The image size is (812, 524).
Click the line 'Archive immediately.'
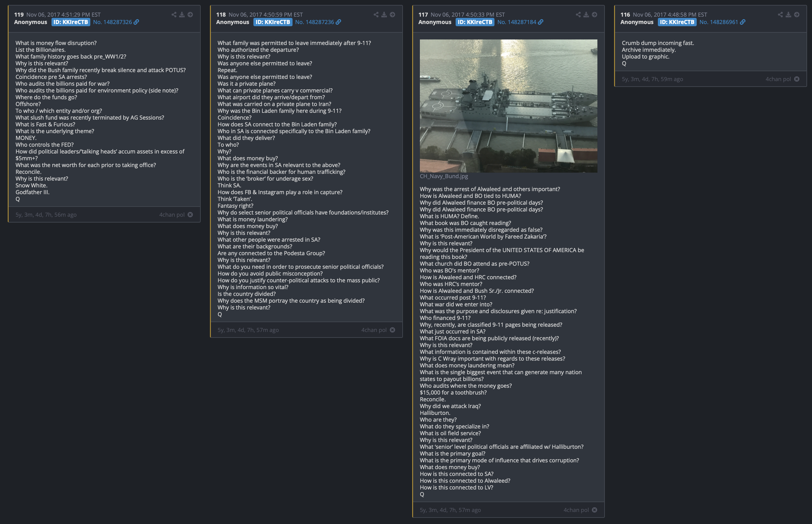point(649,50)
